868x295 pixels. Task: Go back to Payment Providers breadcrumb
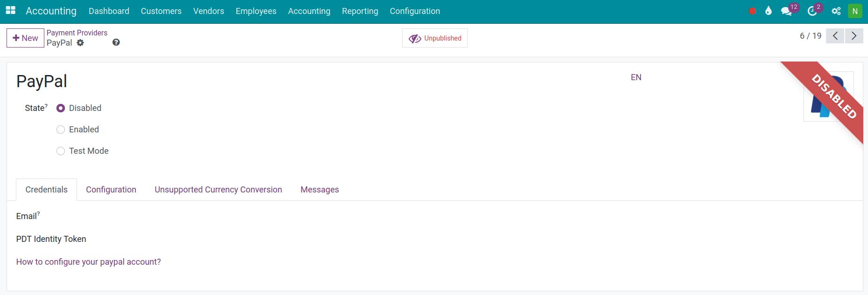pos(77,33)
